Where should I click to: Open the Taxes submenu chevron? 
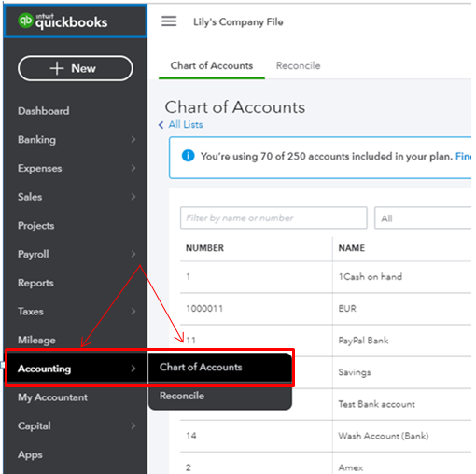tap(133, 311)
